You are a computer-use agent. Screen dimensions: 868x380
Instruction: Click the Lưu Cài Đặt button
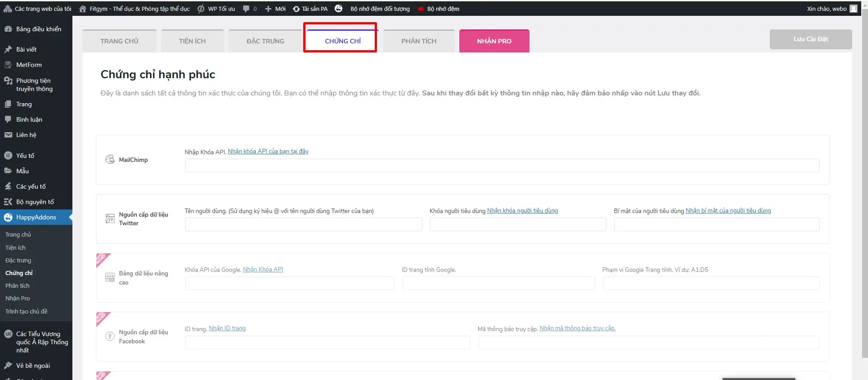pyautogui.click(x=811, y=39)
